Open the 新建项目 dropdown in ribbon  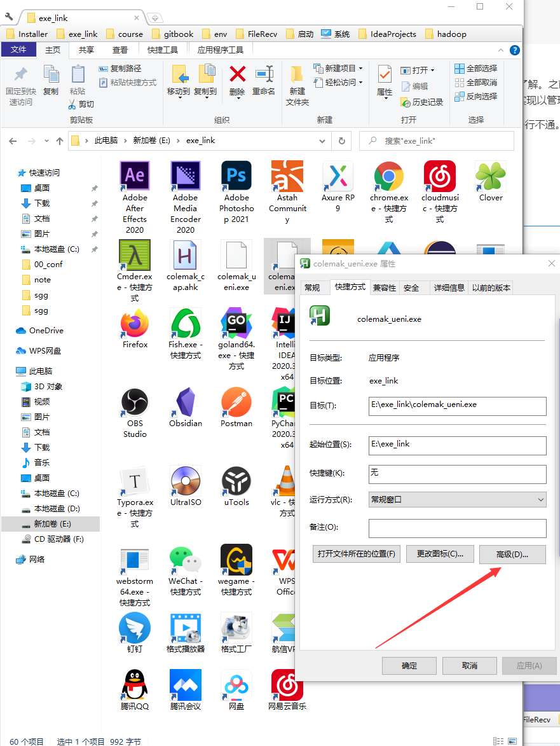point(338,69)
